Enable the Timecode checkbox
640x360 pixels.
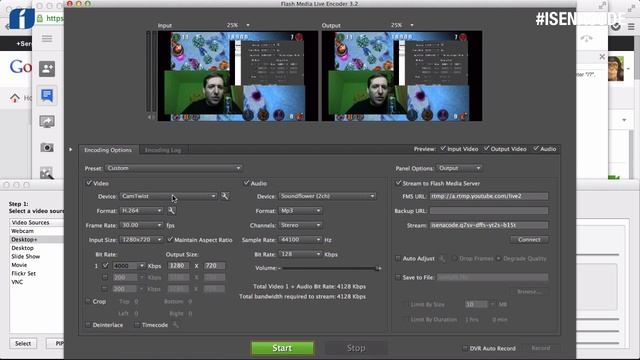tap(137, 325)
